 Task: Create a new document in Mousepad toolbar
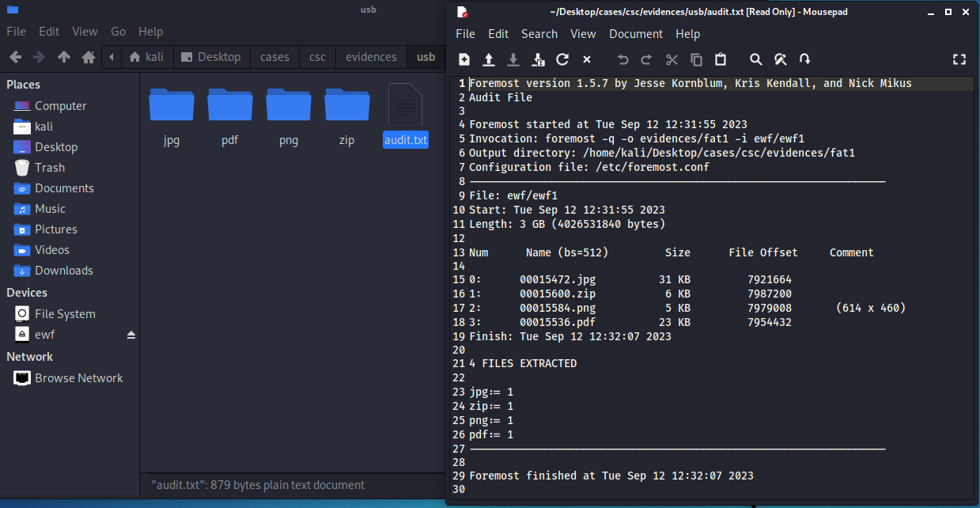click(x=464, y=59)
